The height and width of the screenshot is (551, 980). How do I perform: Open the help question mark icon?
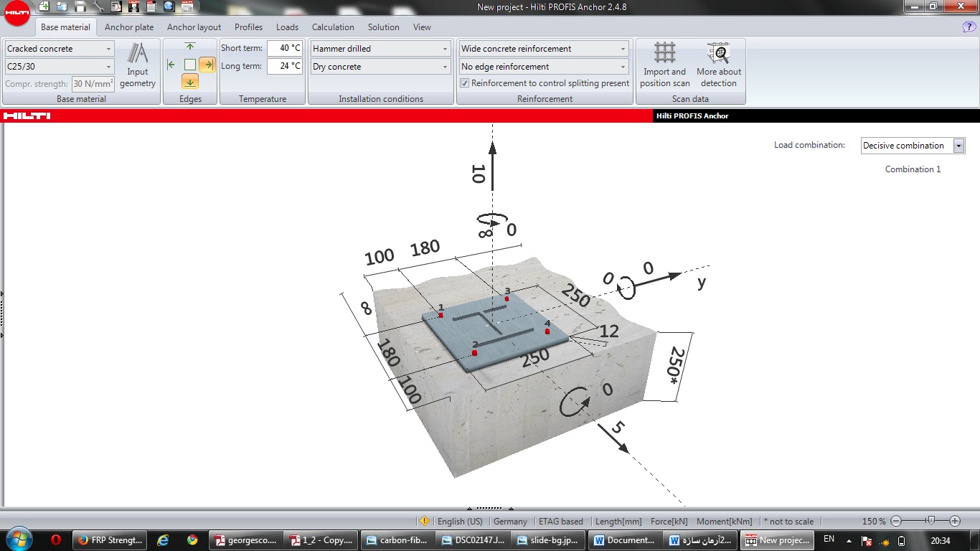pyautogui.click(x=969, y=27)
